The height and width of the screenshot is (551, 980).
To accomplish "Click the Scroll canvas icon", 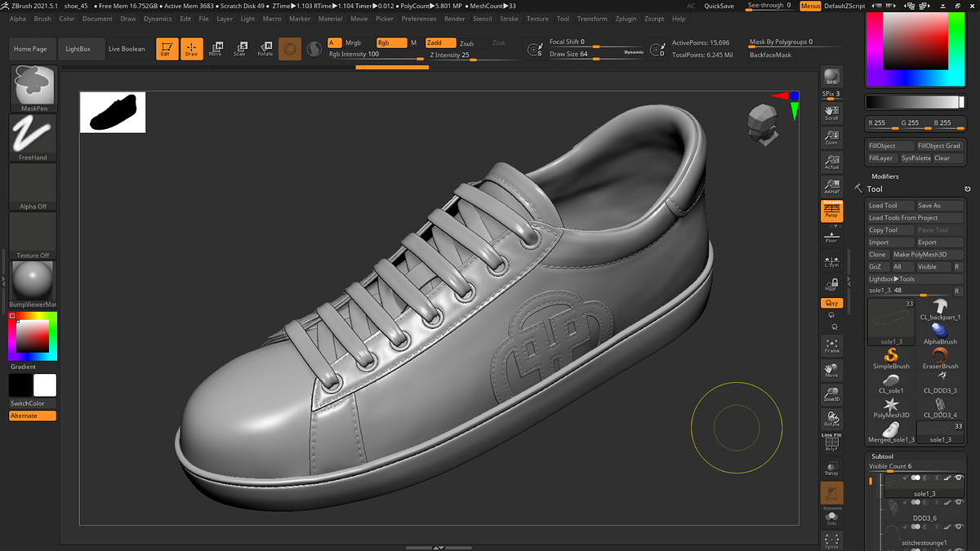I will coord(831,113).
